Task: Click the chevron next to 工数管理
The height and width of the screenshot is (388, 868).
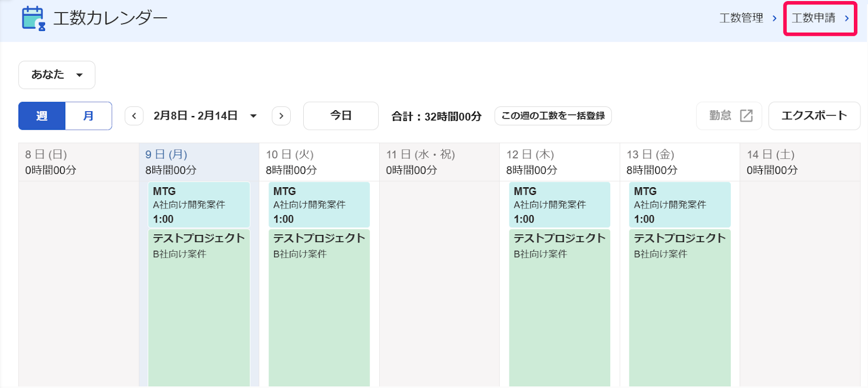Action: coord(774,18)
